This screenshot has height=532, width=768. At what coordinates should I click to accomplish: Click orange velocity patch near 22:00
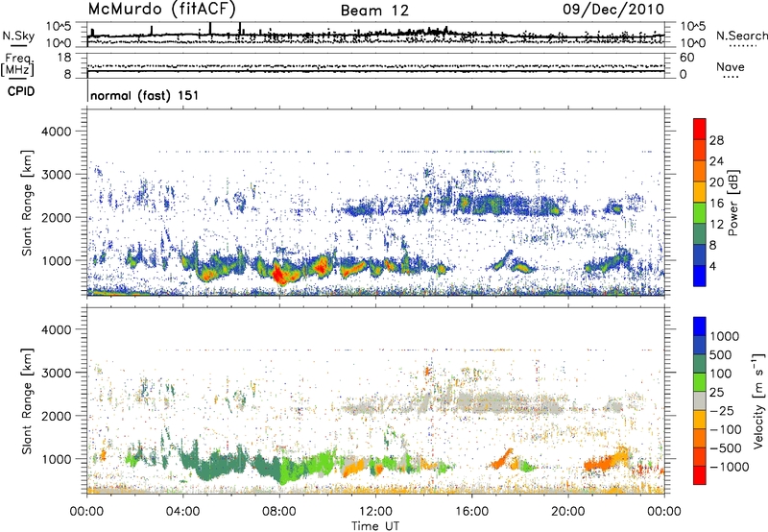(608, 461)
